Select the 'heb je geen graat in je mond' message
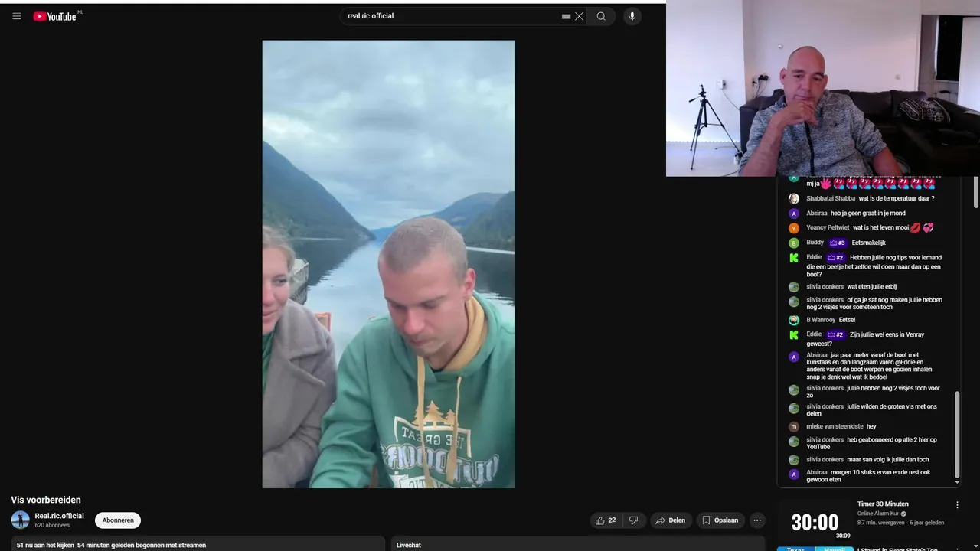This screenshot has height=551, width=980. tap(867, 213)
